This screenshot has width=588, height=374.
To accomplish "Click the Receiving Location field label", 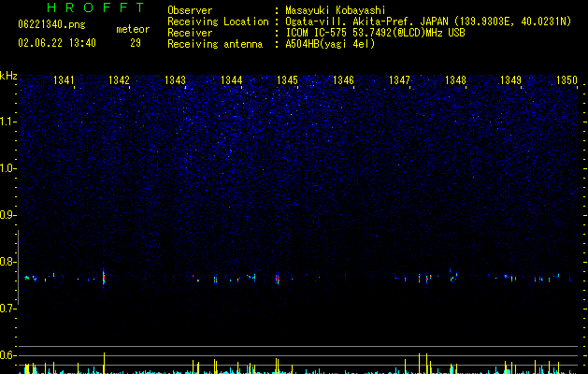I will (218, 22).
